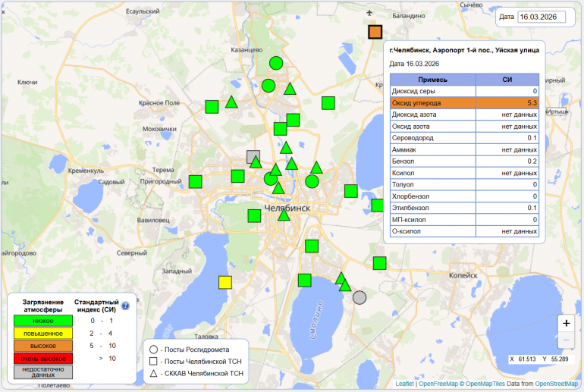Click the Примесь column header

[432, 80]
